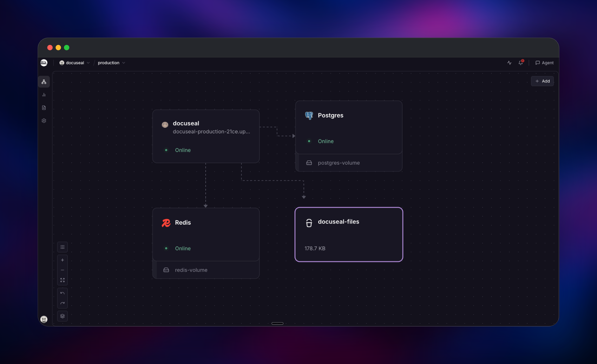This screenshot has width=597, height=364.
Task: Open the redis-volume row
Action: [206, 270]
